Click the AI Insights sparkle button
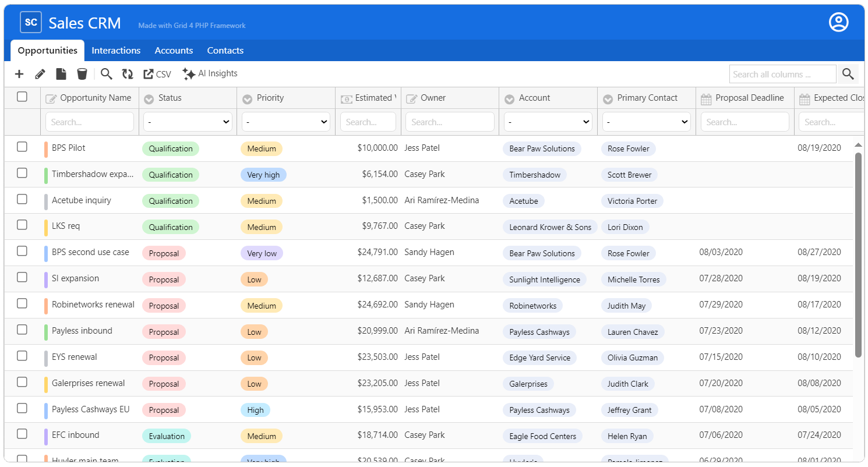This screenshot has width=868, height=467. pyautogui.click(x=210, y=74)
